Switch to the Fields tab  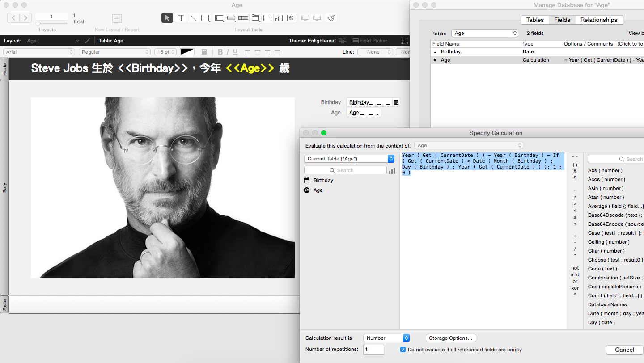point(562,20)
